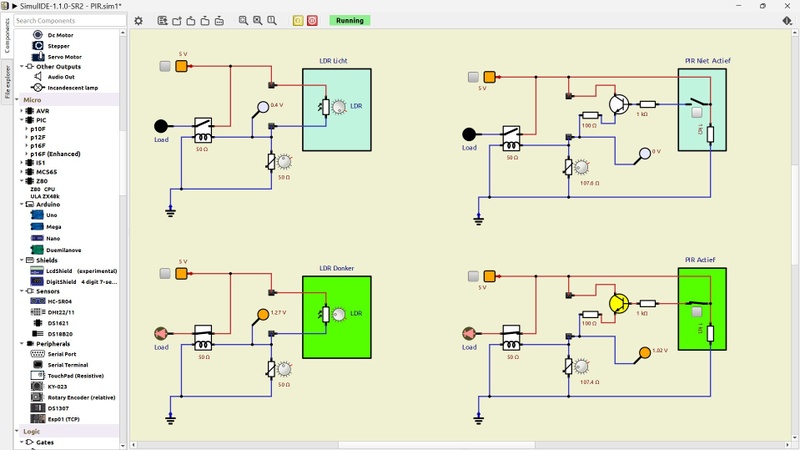Collapse the Arduino tree node

pyautogui.click(x=22, y=204)
